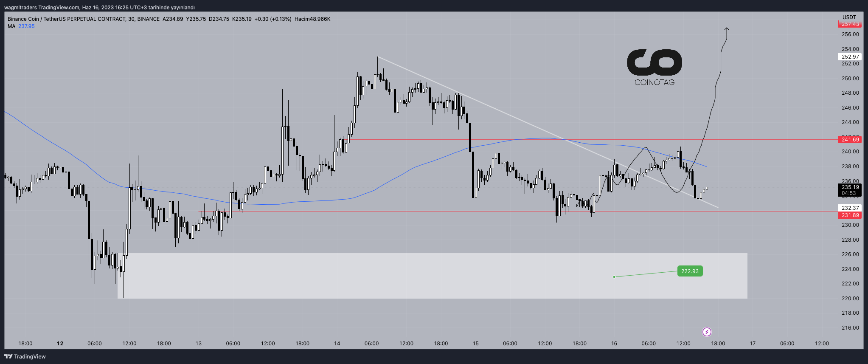Click the date label 14 on time axis
Viewport: 868px width, 364px height.
coord(337,344)
